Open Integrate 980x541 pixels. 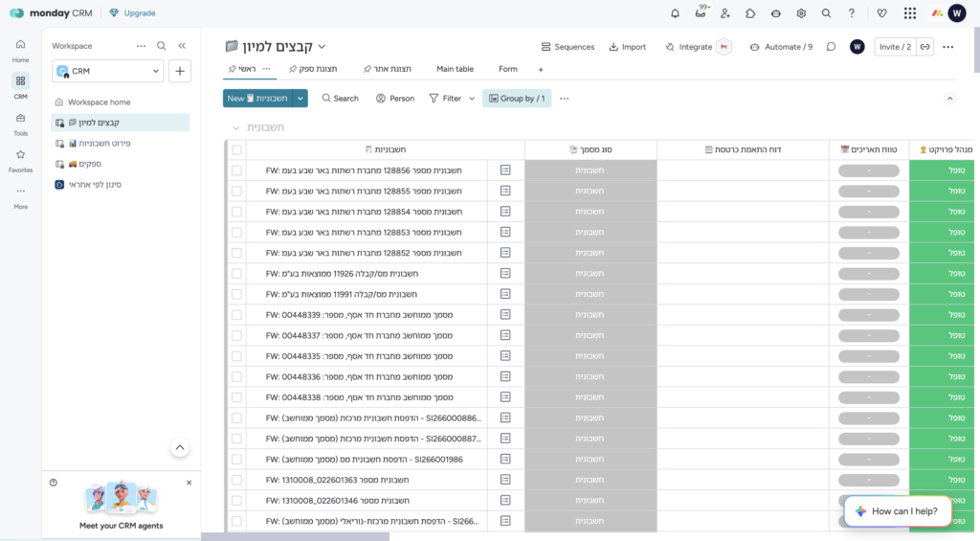pos(689,47)
